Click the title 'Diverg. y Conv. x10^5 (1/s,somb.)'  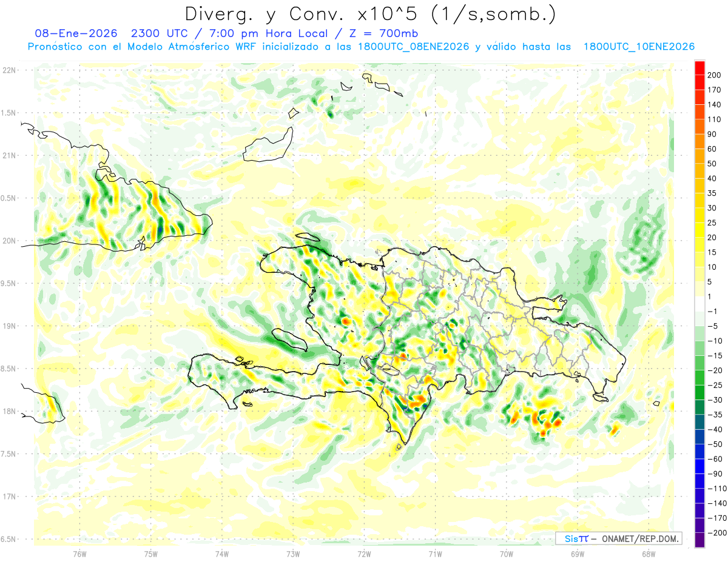point(370,14)
